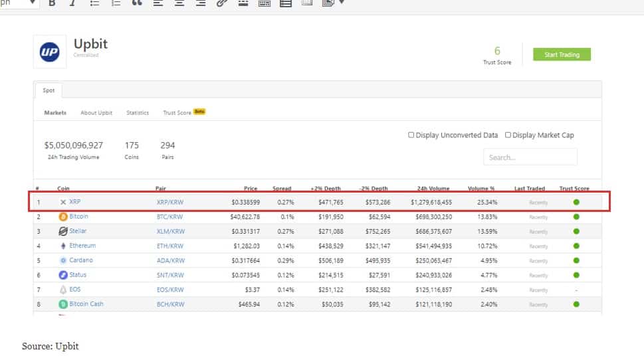Click the Start Trading button

pyautogui.click(x=562, y=54)
